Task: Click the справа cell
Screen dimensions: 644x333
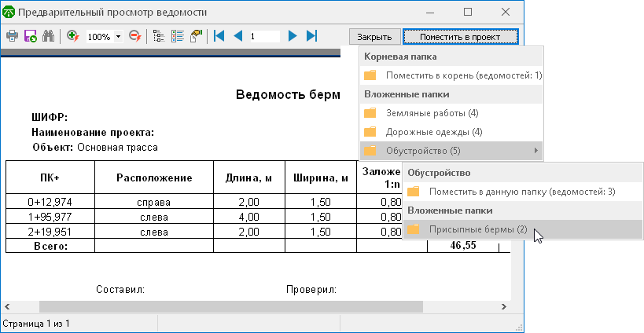Action: tap(154, 202)
